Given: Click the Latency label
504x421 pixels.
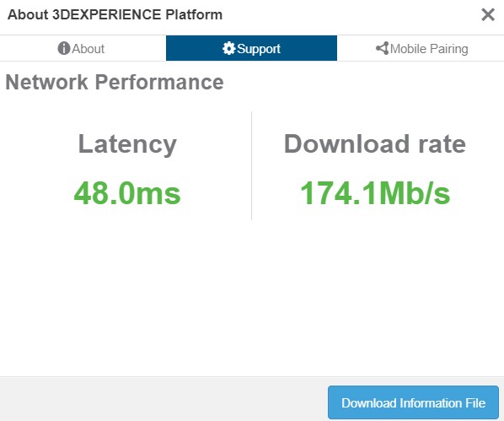Looking at the screenshot, I should 127,144.
